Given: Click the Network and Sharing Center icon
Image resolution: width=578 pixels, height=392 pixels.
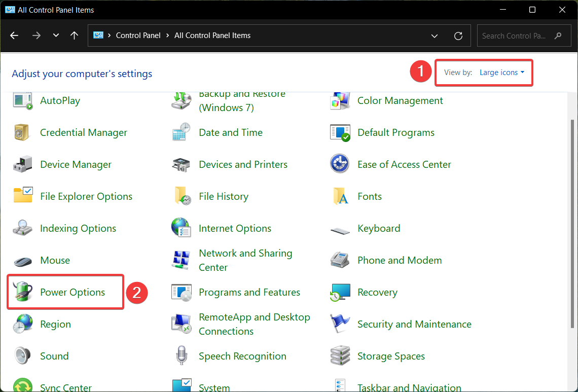Looking at the screenshot, I should click(181, 260).
